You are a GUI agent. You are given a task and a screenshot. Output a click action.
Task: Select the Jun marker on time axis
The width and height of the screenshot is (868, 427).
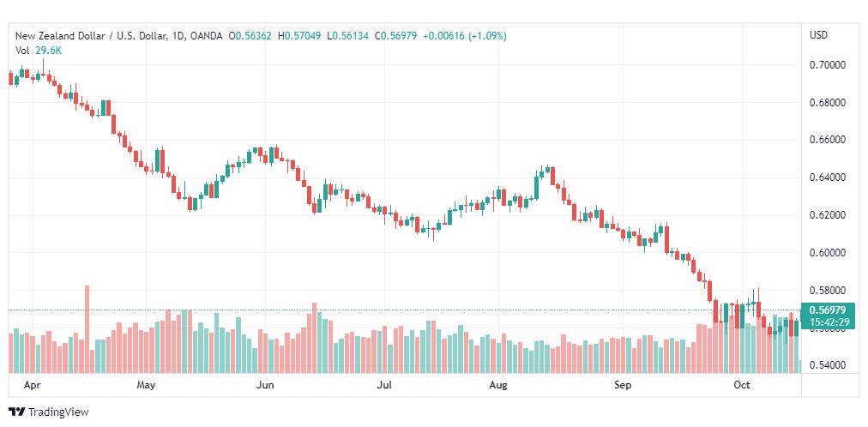(x=265, y=385)
